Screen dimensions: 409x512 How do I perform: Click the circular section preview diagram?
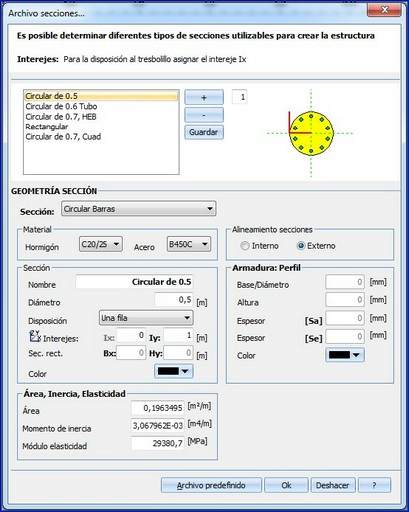[x=311, y=133]
